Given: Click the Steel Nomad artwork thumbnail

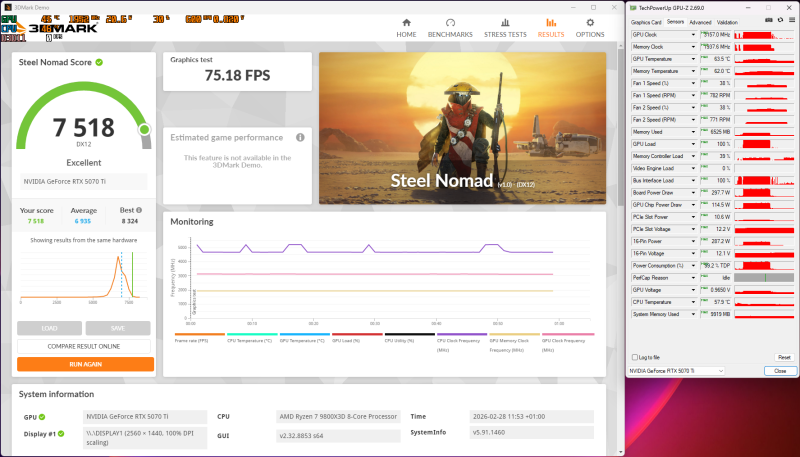Looking at the screenshot, I should pos(462,128).
